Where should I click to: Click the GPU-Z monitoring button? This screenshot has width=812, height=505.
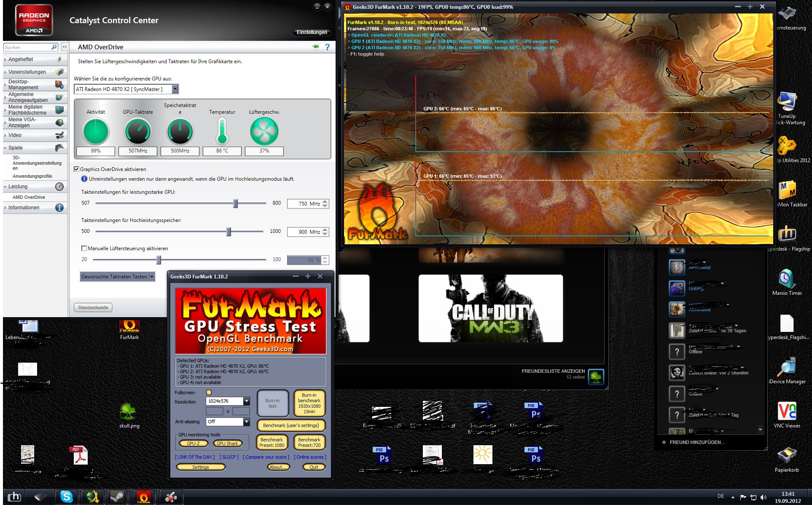pyautogui.click(x=193, y=444)
